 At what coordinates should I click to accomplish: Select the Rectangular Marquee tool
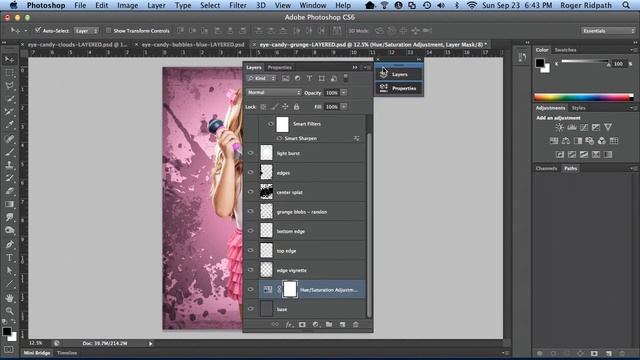tap(9, 73)
